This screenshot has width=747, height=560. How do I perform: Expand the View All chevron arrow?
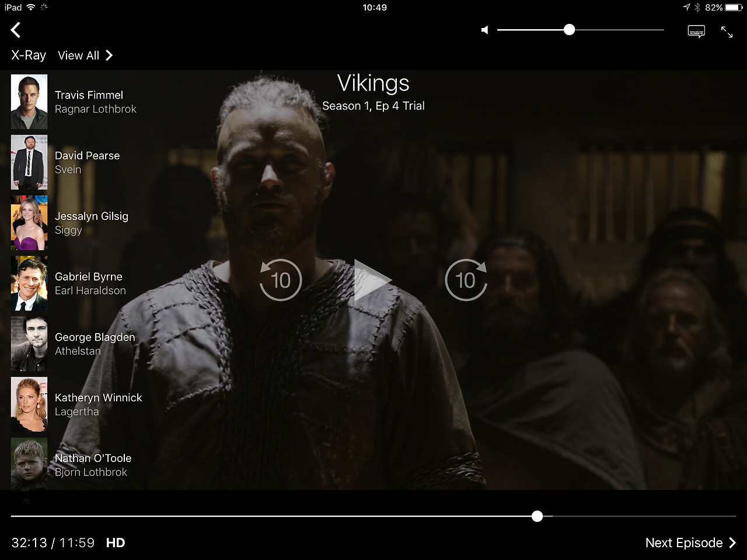pyautogui.click(x=109, y=55)
